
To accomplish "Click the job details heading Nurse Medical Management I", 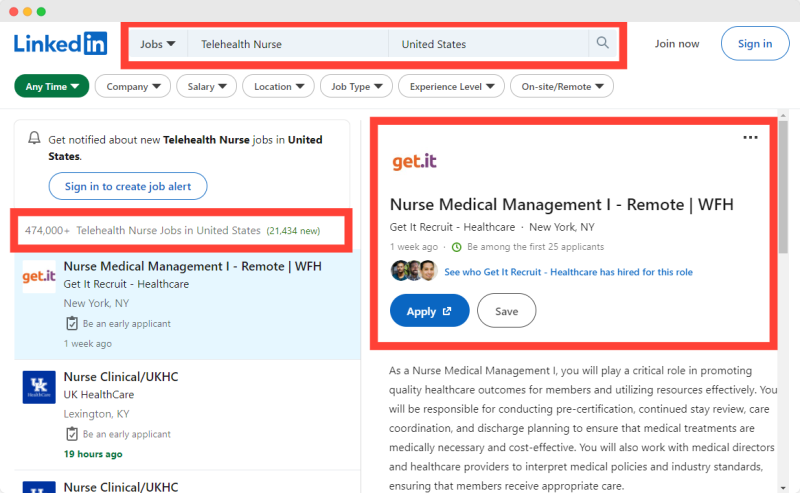I will click(561, 205).
